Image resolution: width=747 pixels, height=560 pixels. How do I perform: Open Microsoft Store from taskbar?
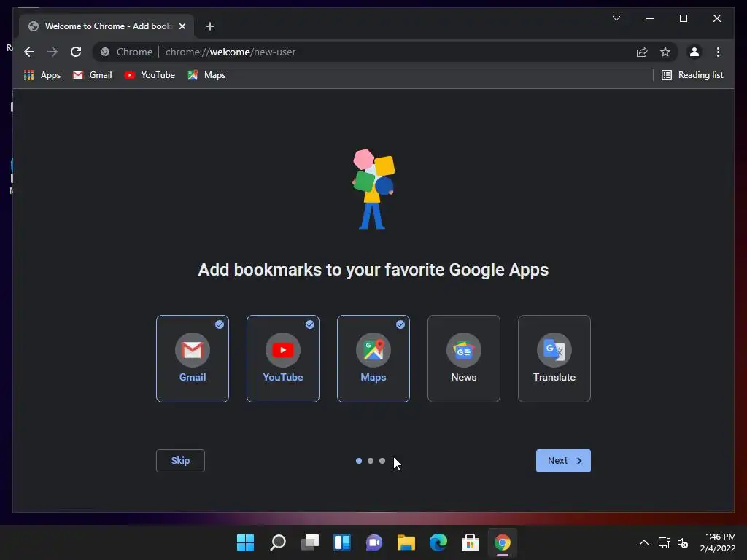coord(471,542)
